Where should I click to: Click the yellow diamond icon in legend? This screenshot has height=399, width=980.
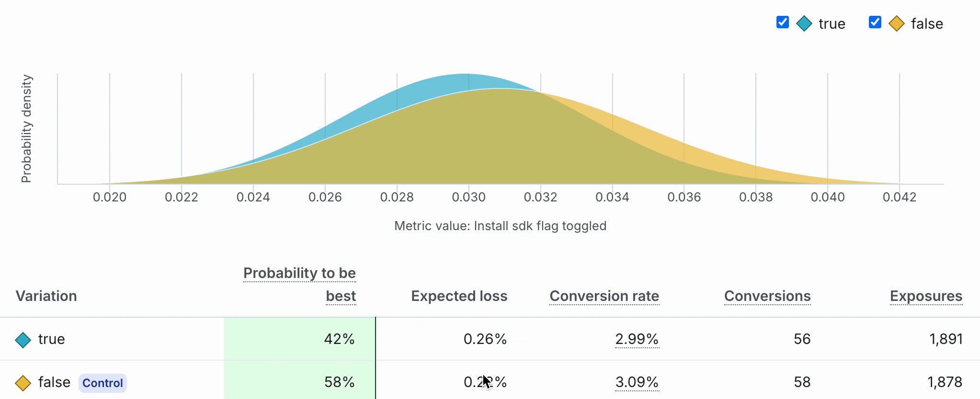(896, 23)
